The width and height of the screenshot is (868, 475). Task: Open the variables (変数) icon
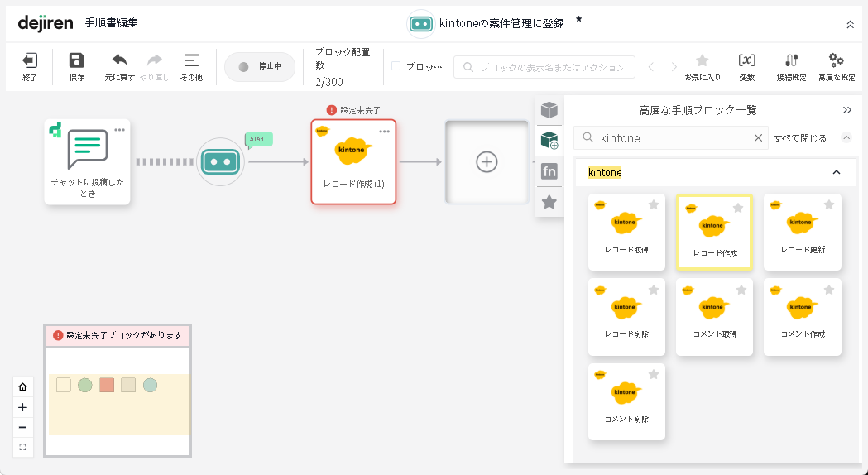pyautogui.click(x=746, y=61)
